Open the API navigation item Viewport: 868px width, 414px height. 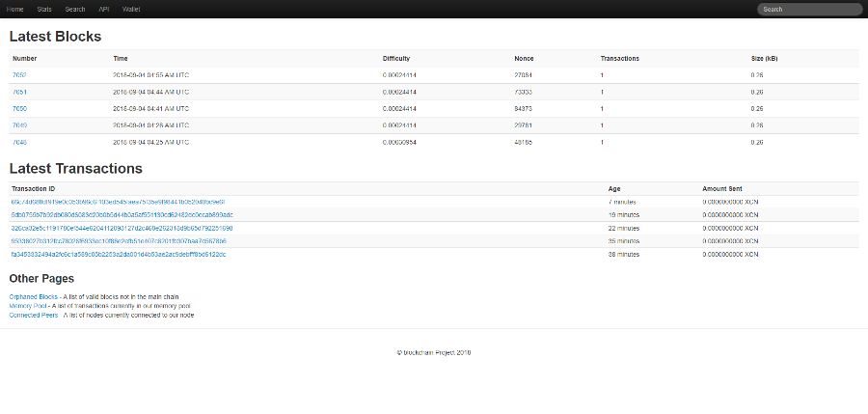coord(104,9)
